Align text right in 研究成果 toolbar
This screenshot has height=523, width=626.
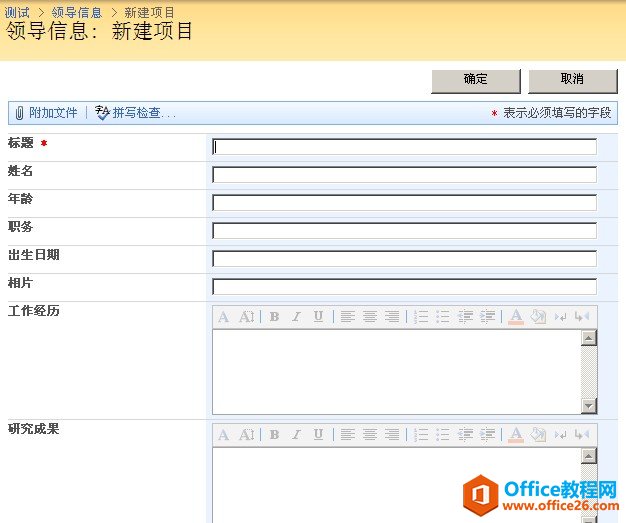click(x=392, y=435)
